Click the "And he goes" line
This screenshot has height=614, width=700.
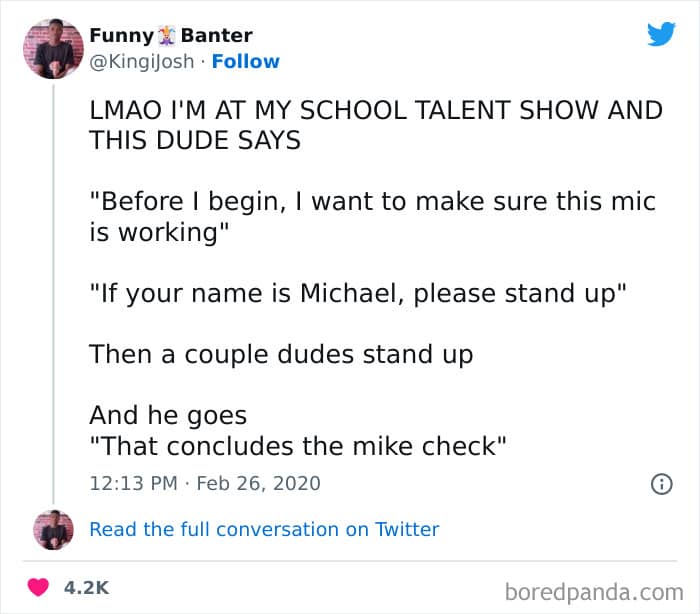click(x=168, y=416)
